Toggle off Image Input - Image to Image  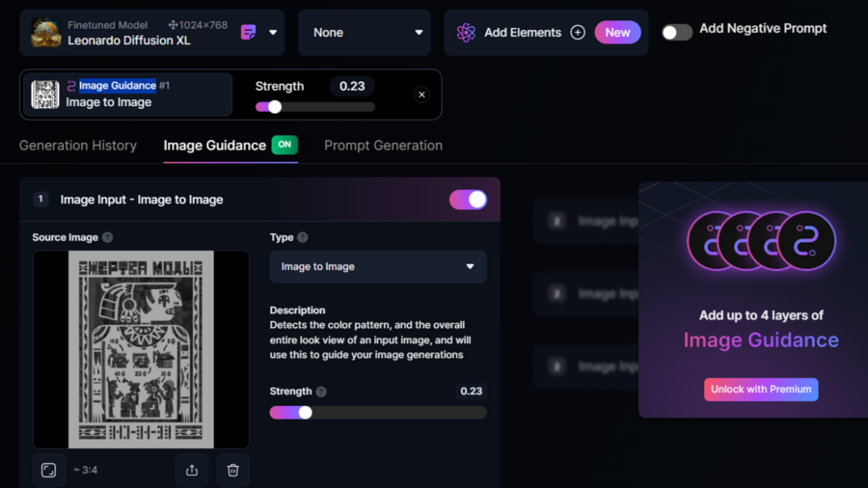click(469, 200)
